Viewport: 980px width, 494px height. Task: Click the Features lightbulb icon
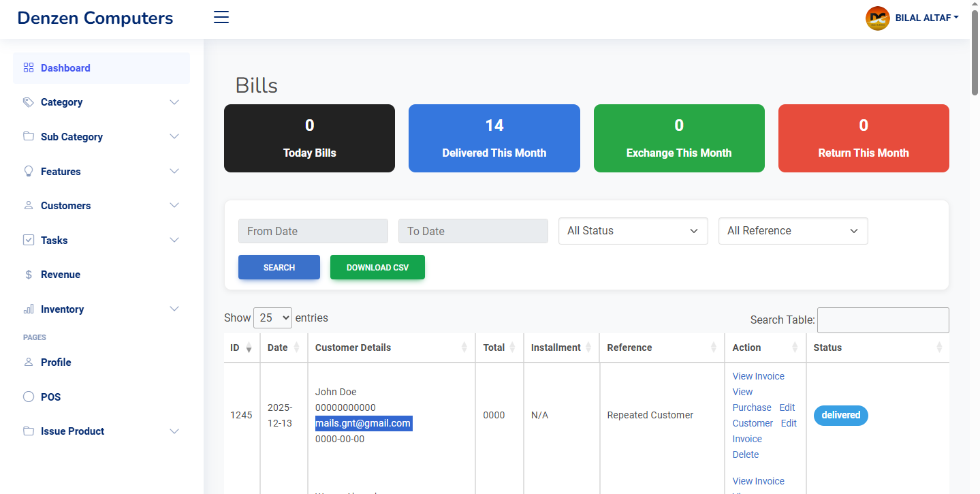(x=28, y=171)
